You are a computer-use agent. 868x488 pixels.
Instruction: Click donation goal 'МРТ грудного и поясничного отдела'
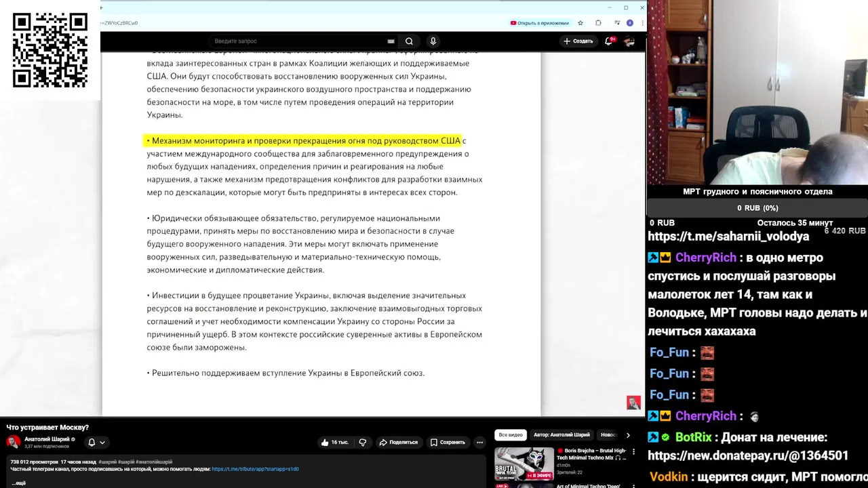point(757,192)
